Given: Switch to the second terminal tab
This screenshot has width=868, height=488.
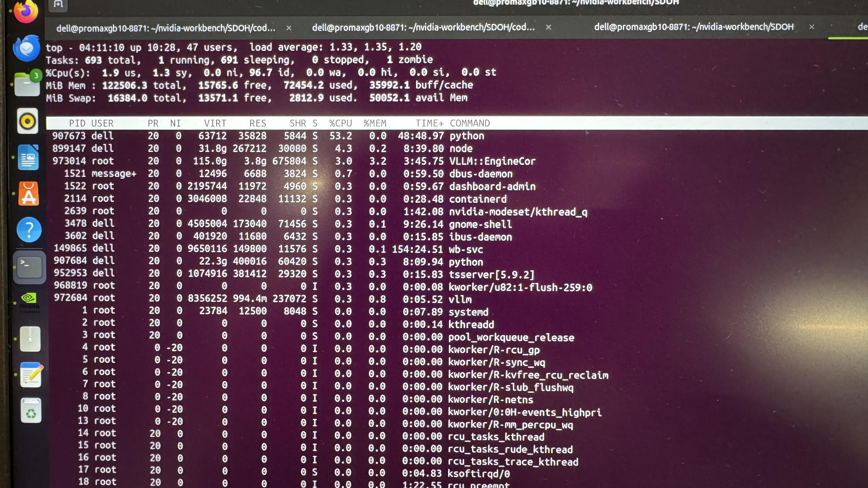Looking at the screenshot, I should (x=423, y=27).
